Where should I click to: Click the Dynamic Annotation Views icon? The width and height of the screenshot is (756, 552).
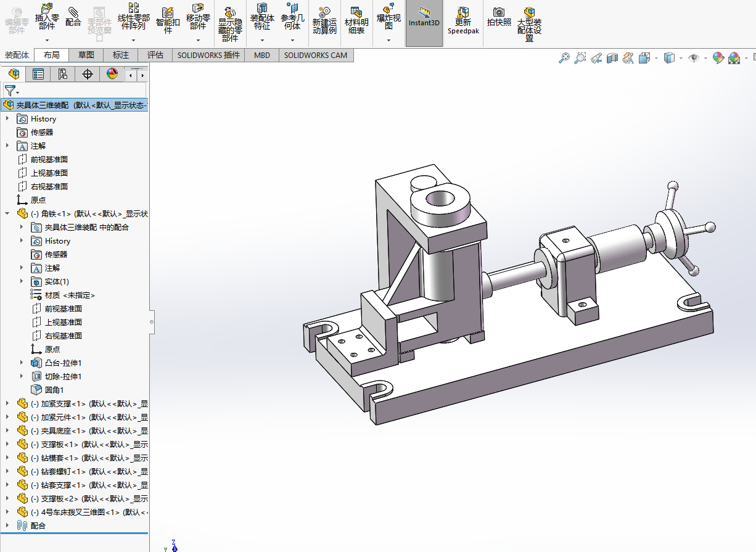[x=628, y=58]
